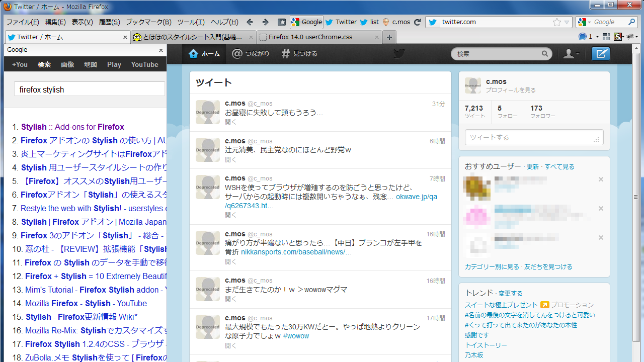Open the 見つける (#) section
The image size is (644, 362).
tap(299, 54)
